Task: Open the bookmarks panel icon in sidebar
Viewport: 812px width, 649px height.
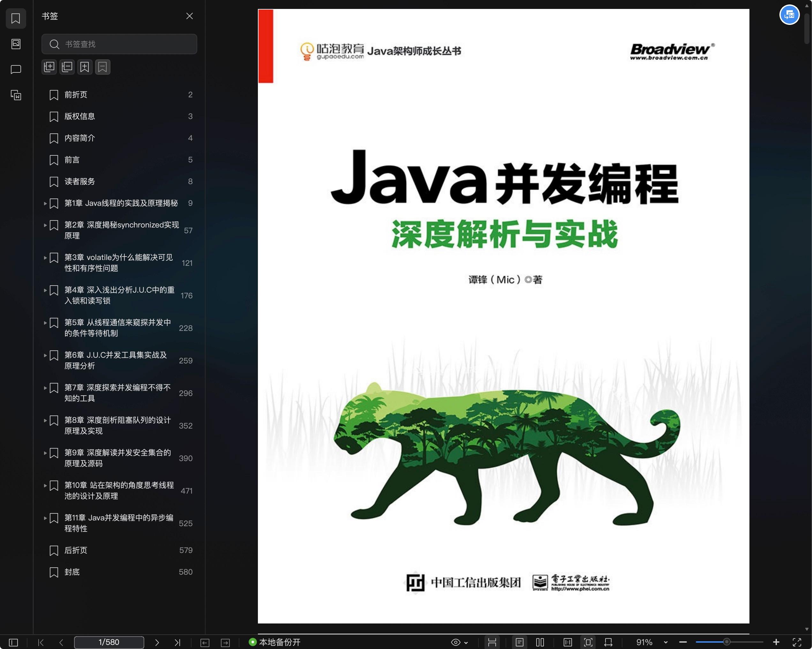Action: (16, 19)
